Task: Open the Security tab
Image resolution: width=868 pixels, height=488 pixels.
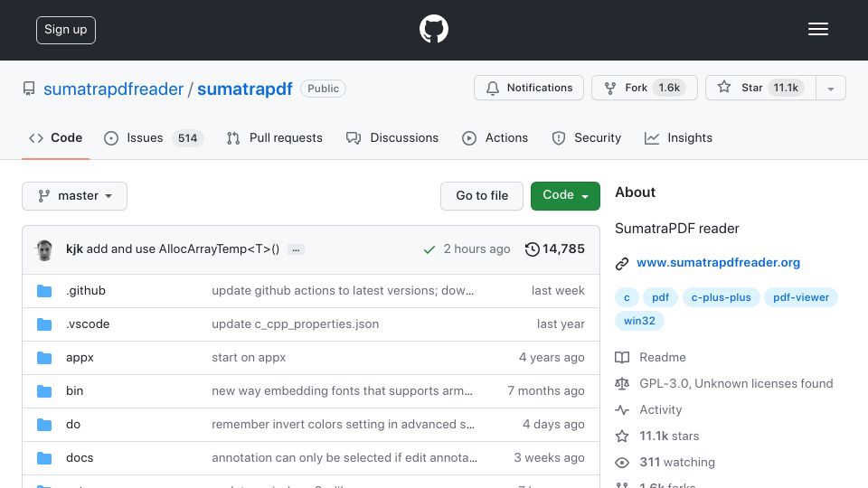Action: coord(586,137)
